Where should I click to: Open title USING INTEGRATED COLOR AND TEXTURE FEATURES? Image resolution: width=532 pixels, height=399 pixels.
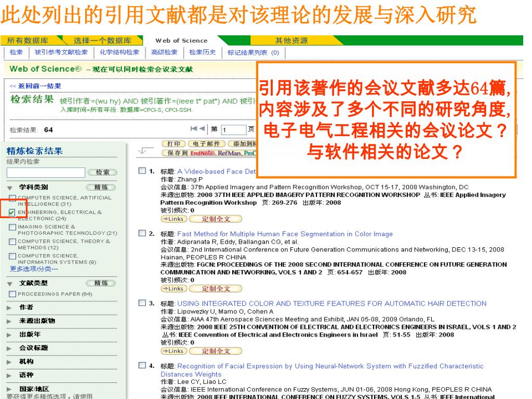pyautogui.click(x=332, y=303)
